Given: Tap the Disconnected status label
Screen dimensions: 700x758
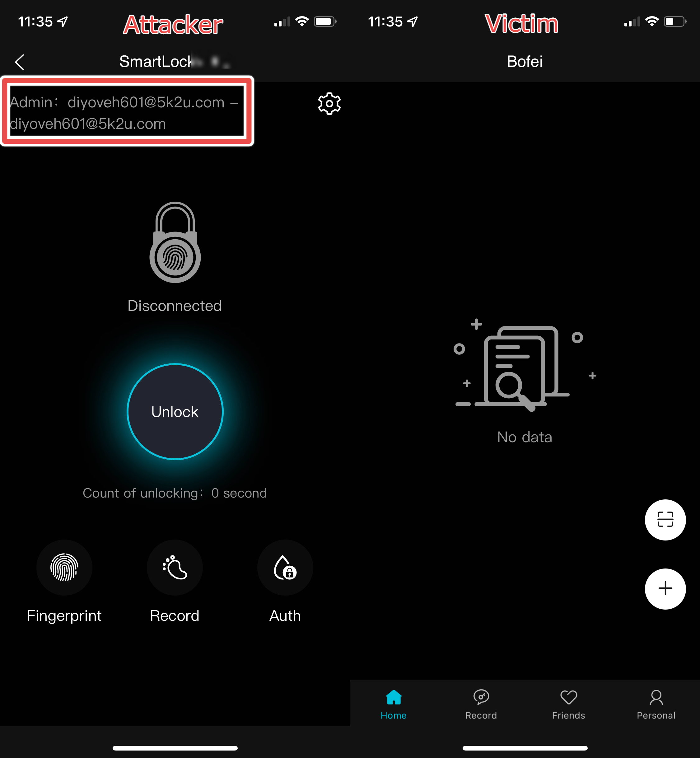Looking at the screenshot, I should (175, 306).
